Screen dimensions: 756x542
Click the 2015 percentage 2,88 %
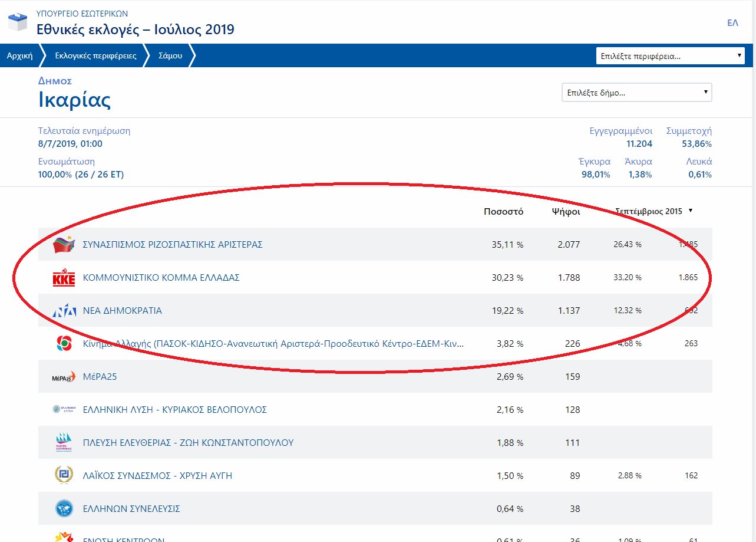click(630, 475)
